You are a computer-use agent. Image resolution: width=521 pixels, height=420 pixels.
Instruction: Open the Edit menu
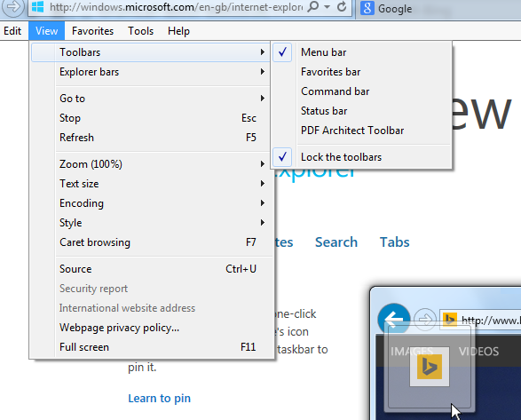pos(12,31)
